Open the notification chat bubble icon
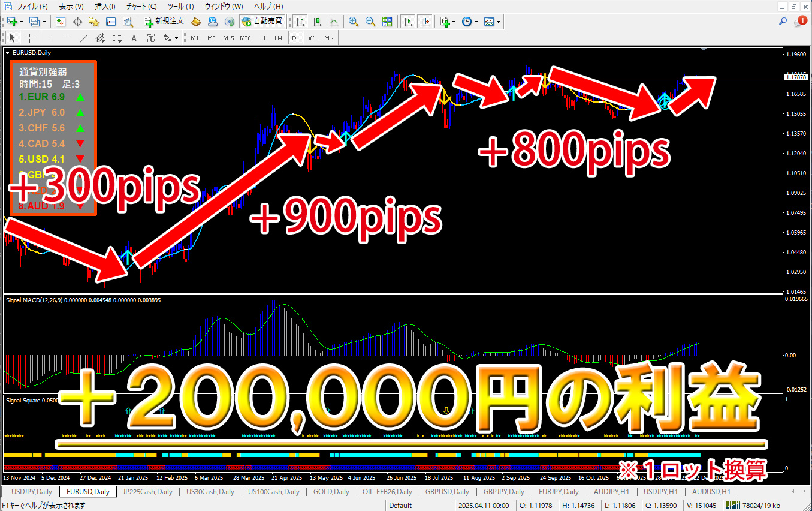 [x=801, y=22]
